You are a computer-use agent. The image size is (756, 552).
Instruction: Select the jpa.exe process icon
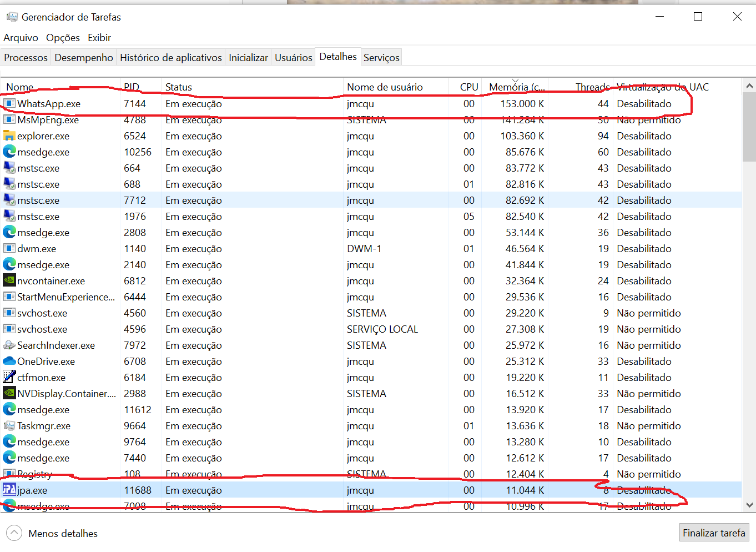tap(9, 490)
